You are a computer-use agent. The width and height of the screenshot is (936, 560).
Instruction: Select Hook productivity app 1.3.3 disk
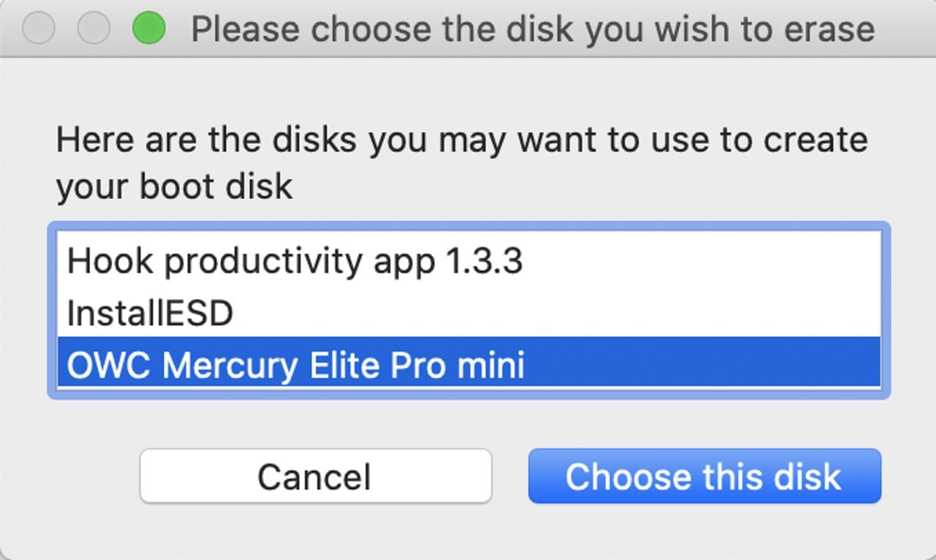click(x=295, y=261)
